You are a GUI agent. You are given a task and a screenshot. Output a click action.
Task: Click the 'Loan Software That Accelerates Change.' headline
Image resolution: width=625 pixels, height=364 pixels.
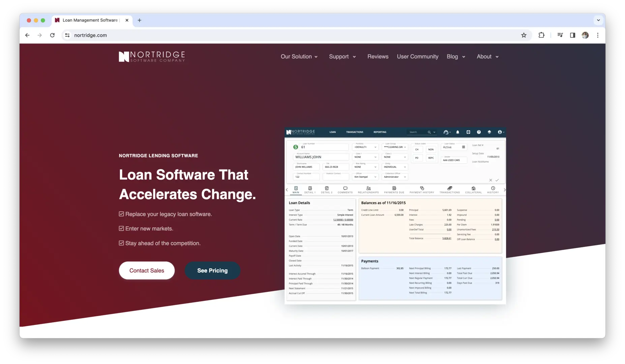click(187, 184)
